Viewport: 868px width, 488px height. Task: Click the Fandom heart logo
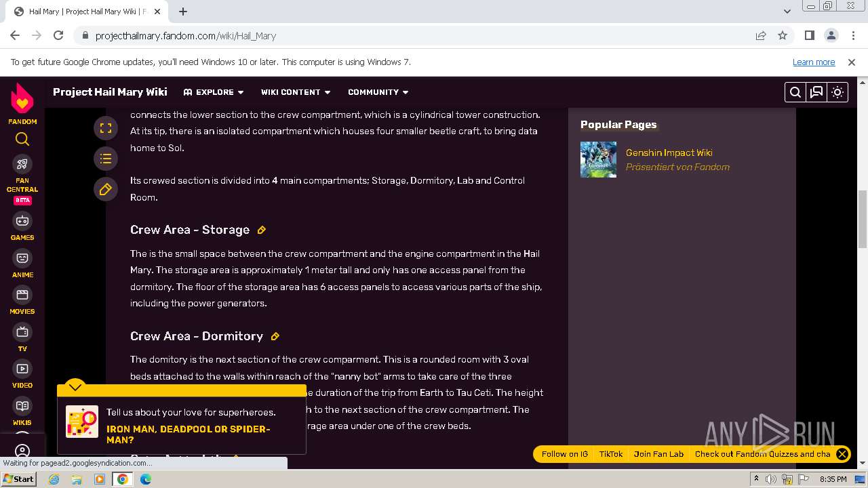click(x=22, y=99)
